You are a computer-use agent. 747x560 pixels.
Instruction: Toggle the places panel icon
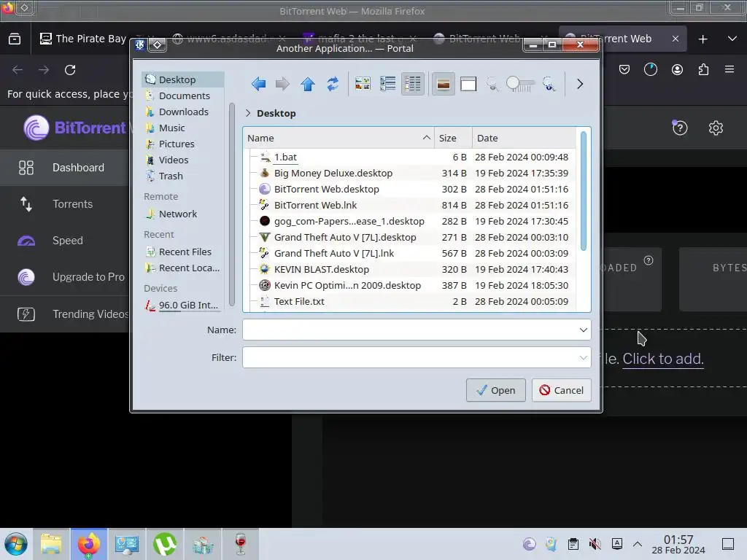[x=468, y=85]
